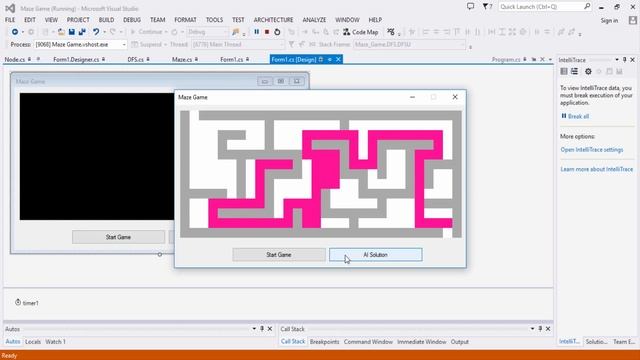Click the timer1 component icon in the tray
Viewport: 640px width, 360px height.
pyautogui.click(x=18, y=302)
